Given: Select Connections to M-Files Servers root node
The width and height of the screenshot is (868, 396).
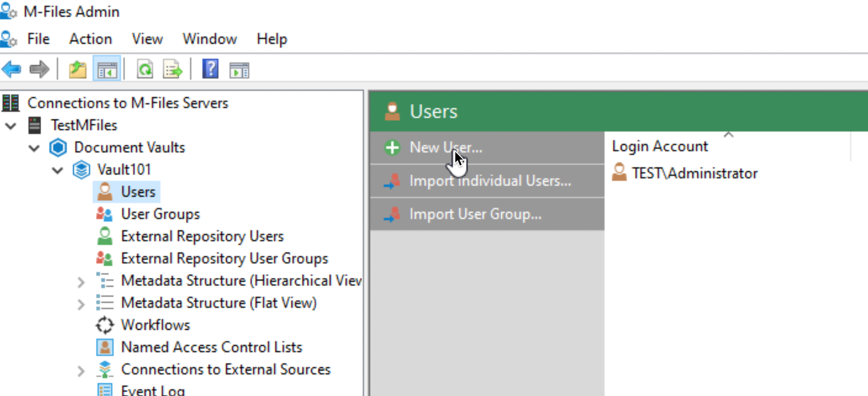Looking at the screenshot, I should pyautogui.click(x=128, y=103).
